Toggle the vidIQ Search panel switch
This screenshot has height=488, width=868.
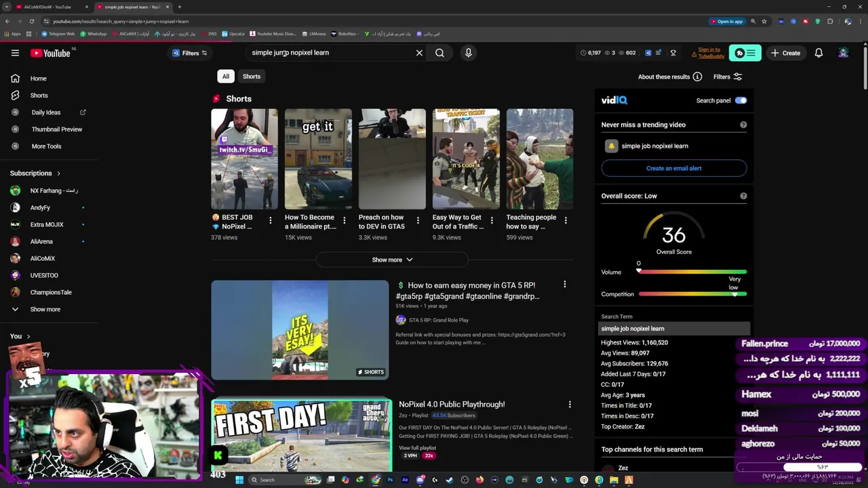pyautogui.click(x=741, y=100)
